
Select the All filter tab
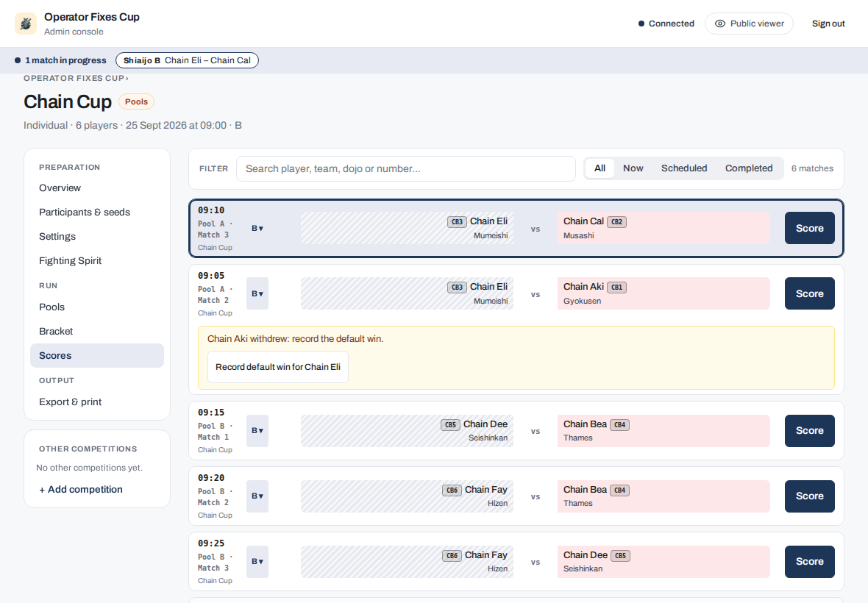600,168
